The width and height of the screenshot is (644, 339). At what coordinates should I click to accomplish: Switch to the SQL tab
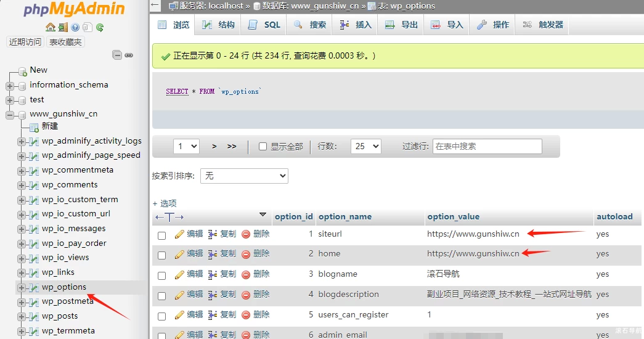(x=264, y=25)
